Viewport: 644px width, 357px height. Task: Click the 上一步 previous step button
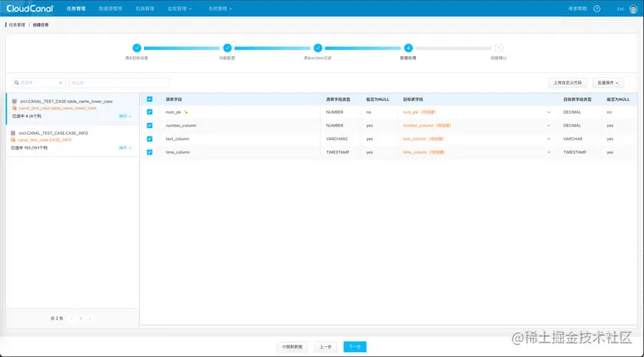pos(325,347)
